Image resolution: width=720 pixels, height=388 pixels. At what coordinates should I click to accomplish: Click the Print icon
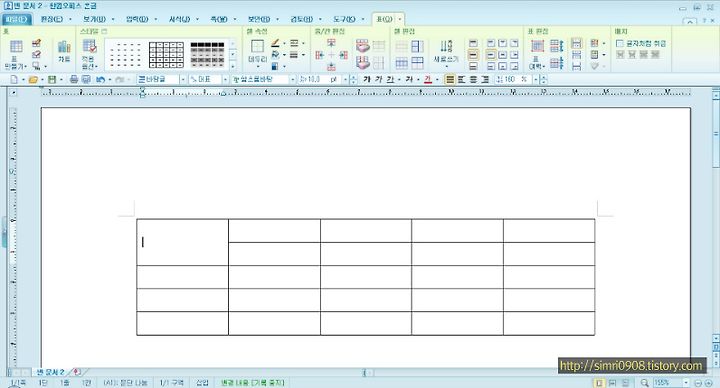[x=73, y=79]
